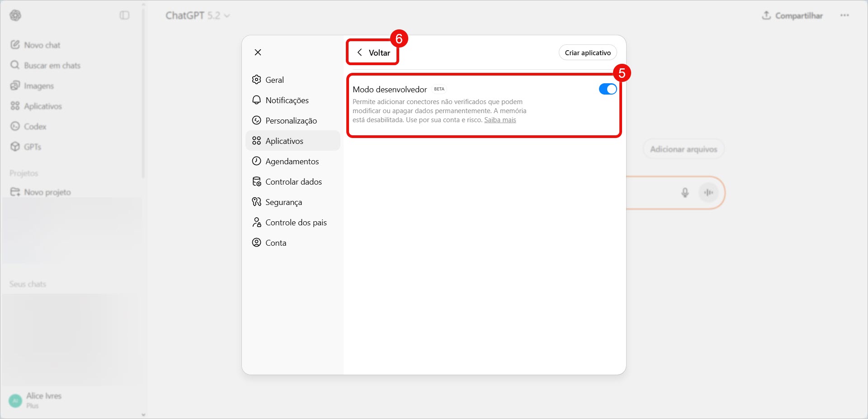Select Notificações settings tab
The image size is (868, 419).
tap(287, 100)
